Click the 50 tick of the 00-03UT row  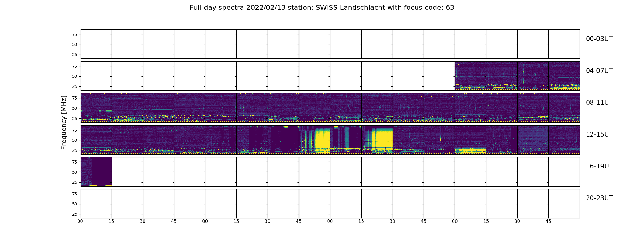pos(75,44)
